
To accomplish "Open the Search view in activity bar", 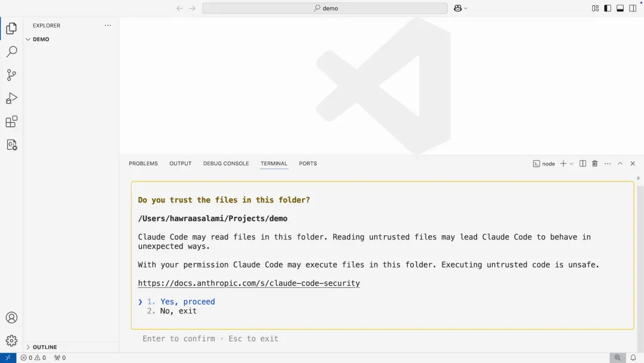I will (11, 52).
